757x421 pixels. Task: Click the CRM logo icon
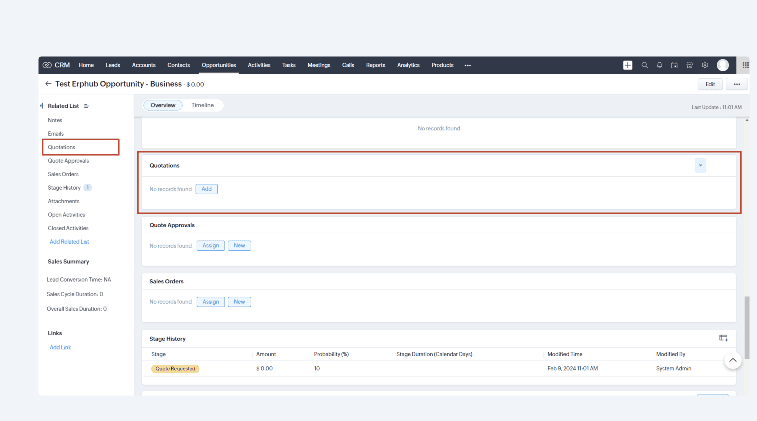(47, 65)
